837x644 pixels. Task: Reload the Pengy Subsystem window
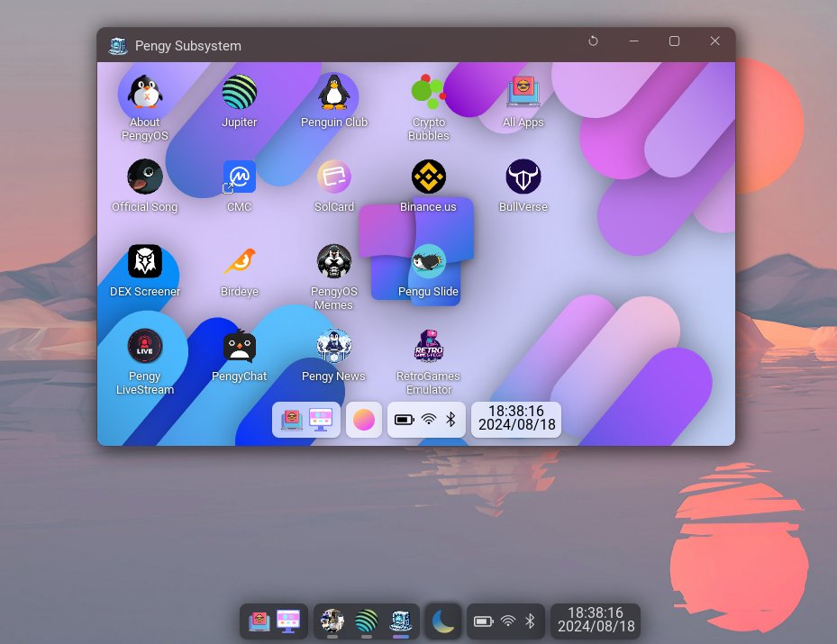coord(593,41)
